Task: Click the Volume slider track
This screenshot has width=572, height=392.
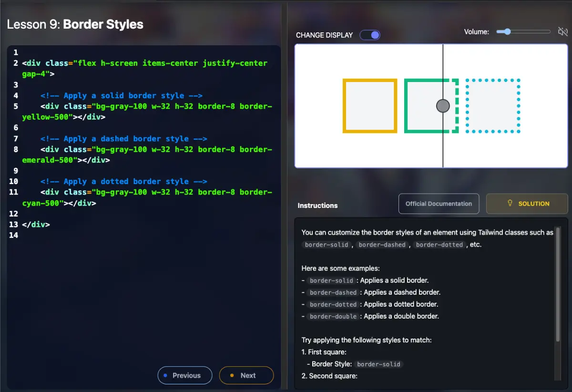Action: click(523, 32)
